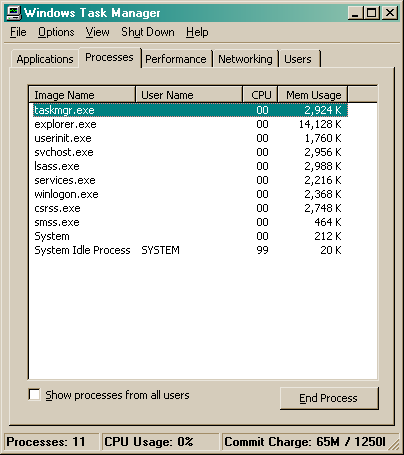404x455 pixels.
Task: Click the 14,128 K memory value
Action: [320, 124]
